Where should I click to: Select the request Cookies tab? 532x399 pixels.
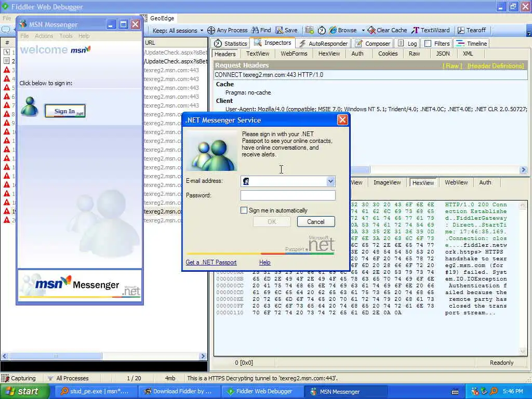click(x=388, y=54)
